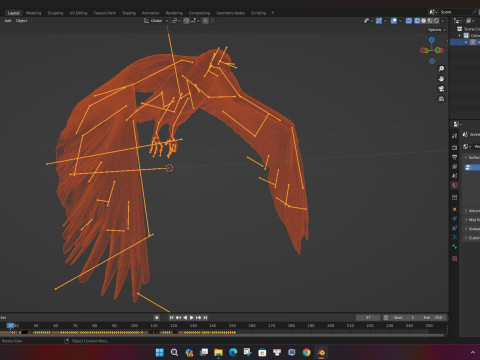Jump to the first frame of timeline
This screenshot has width=480, height=360.
pyautogui.click(x=171, y=318)
